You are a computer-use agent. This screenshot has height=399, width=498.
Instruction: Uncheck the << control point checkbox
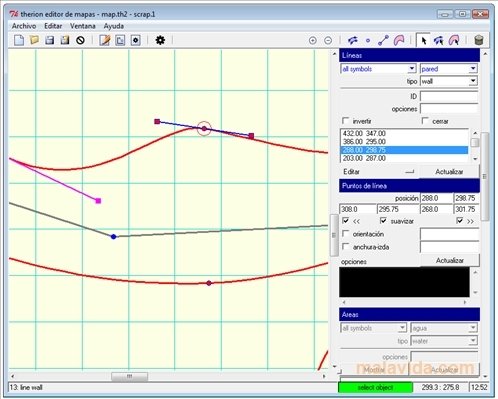coord(346,221)
